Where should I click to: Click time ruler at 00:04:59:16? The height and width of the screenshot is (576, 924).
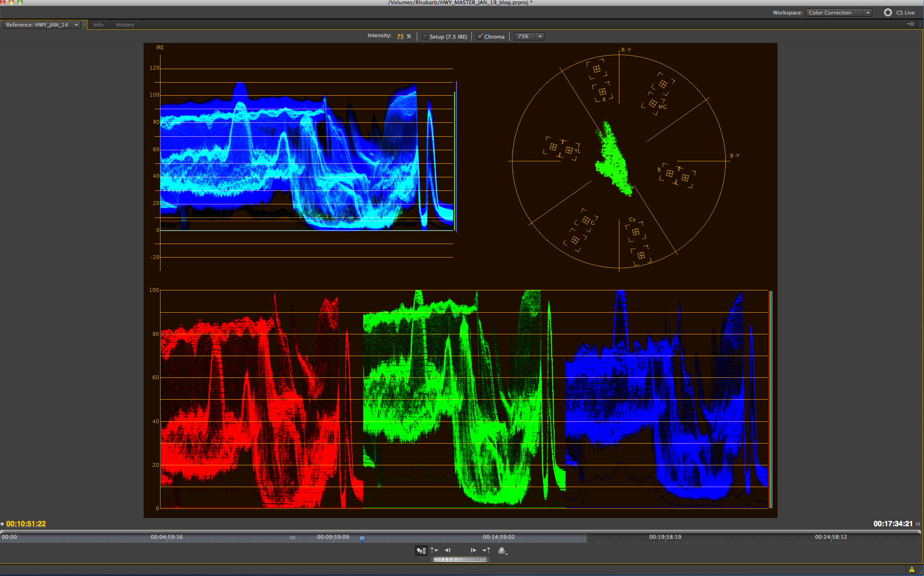(x=166, y=537)
